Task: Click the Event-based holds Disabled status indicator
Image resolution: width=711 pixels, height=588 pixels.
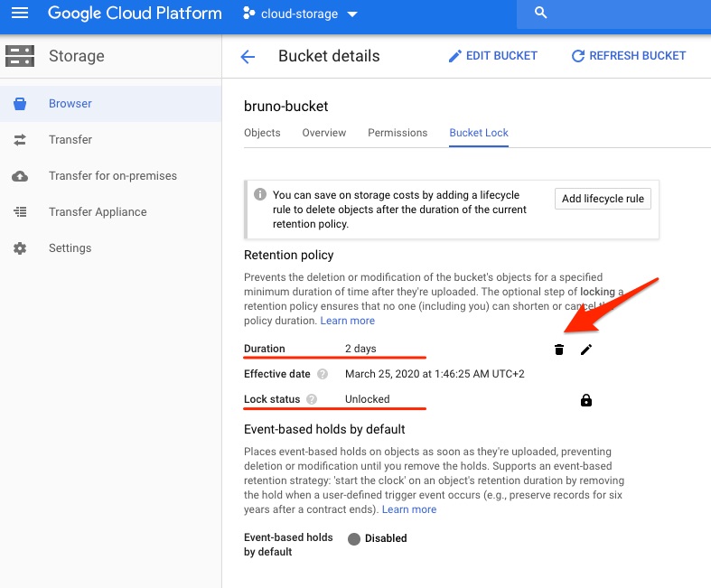Action: click(354, 538)
